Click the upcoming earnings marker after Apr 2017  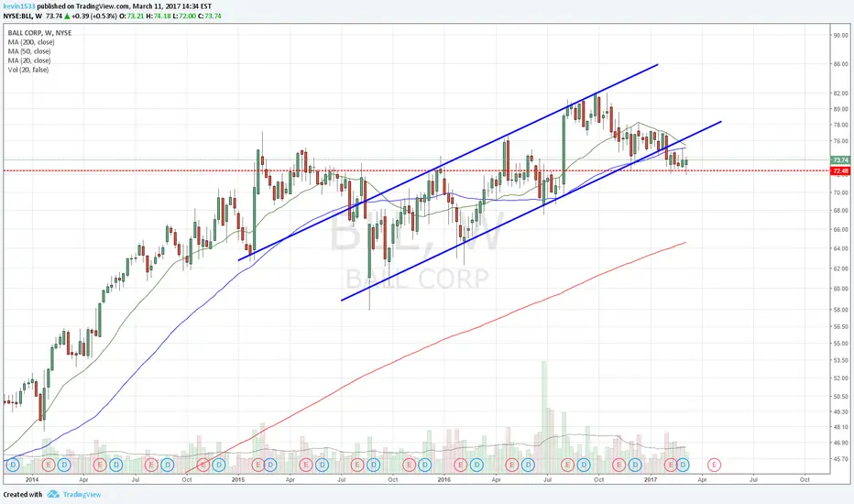click(714, 465)
